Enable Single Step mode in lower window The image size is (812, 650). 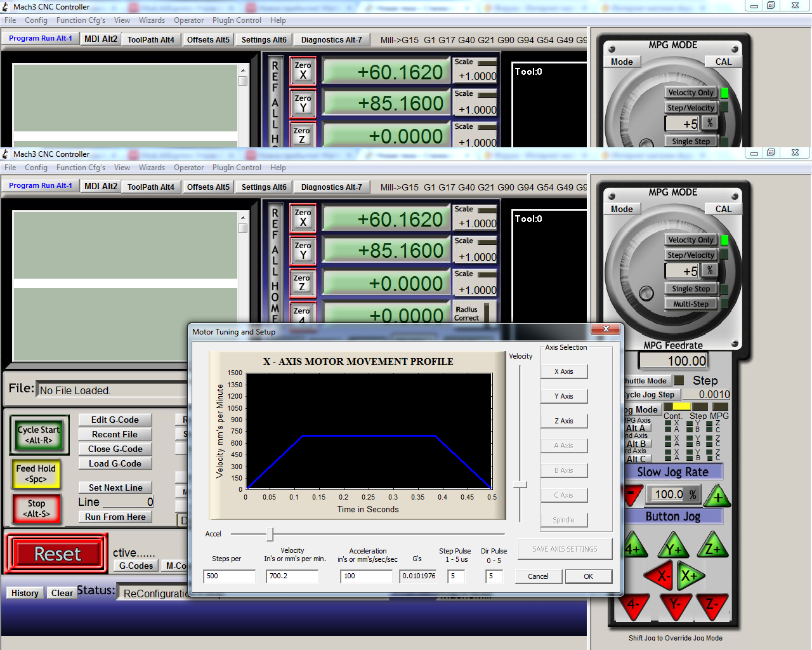coord(691,289)
